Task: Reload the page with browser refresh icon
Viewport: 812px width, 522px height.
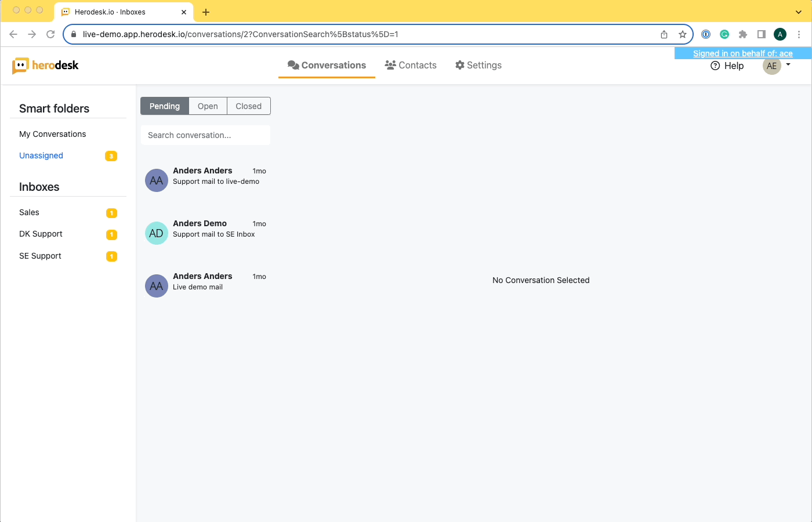Action: pyautogui.click(x=50, y=34)
